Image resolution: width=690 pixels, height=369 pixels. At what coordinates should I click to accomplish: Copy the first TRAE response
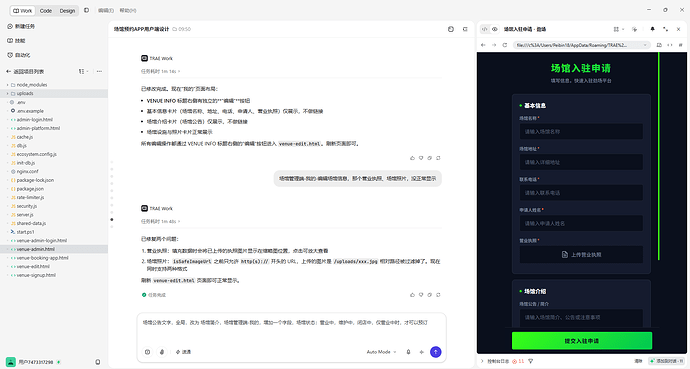[x=429, y=158]
